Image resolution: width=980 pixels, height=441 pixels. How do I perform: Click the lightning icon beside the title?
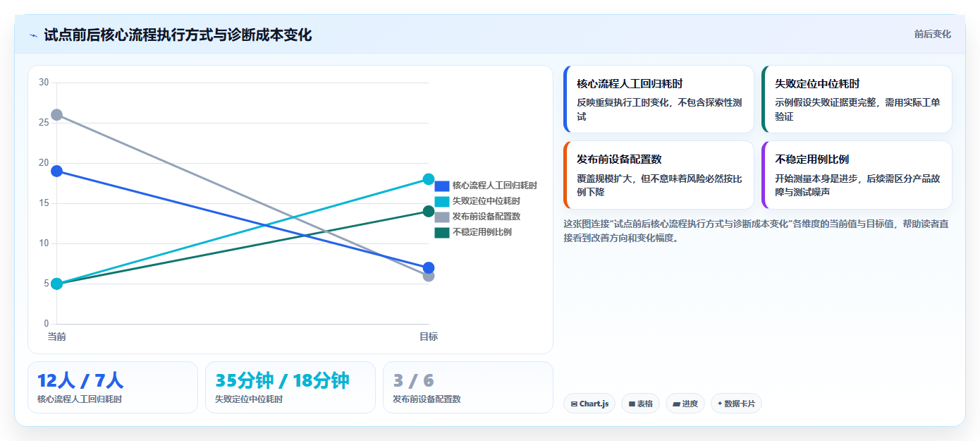33,35
